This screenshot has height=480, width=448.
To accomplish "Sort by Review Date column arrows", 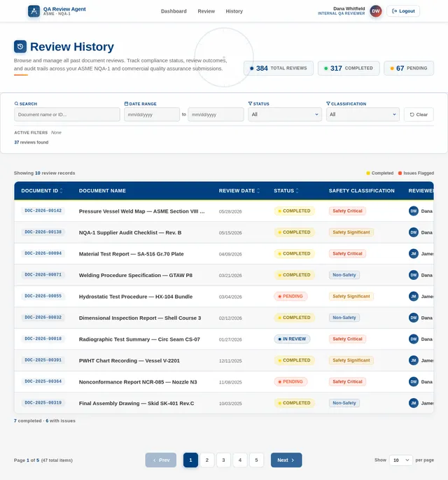I will click(258, 191).
